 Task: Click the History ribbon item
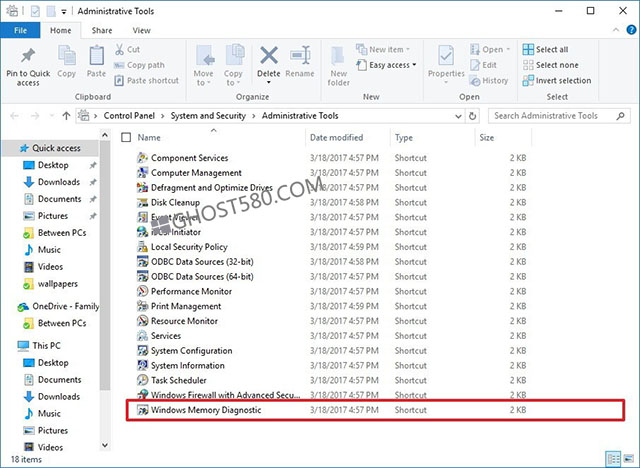(x=489, y=81)
